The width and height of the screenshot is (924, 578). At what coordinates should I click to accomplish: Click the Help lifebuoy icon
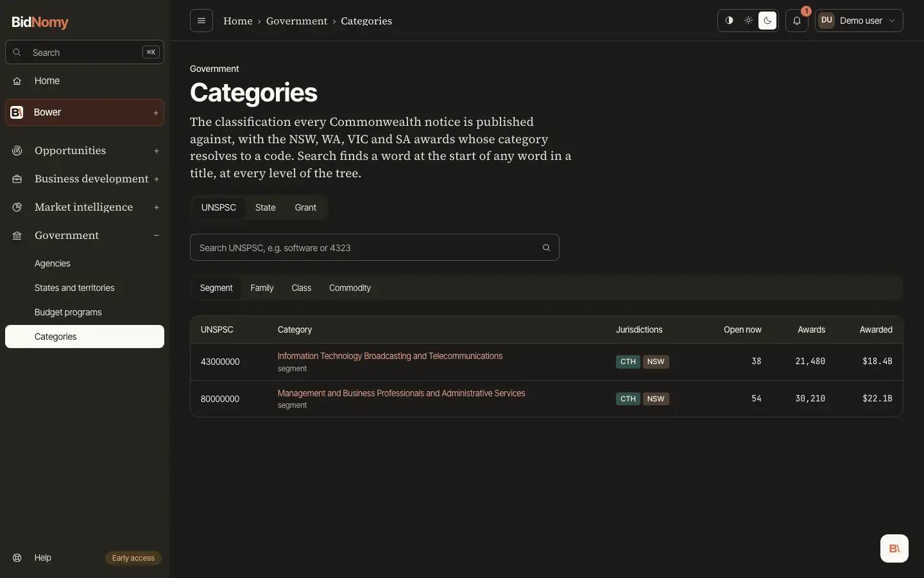17,558
